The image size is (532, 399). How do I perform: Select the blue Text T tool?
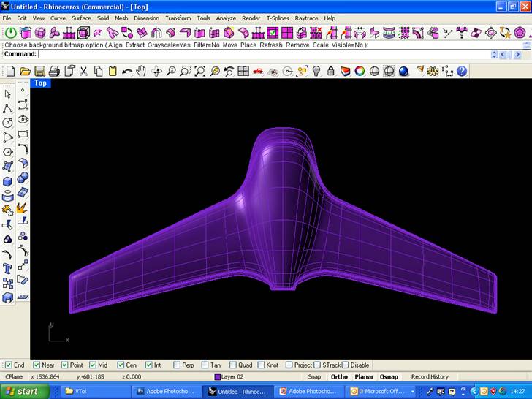pyautogui.click(x=8, y=269)
